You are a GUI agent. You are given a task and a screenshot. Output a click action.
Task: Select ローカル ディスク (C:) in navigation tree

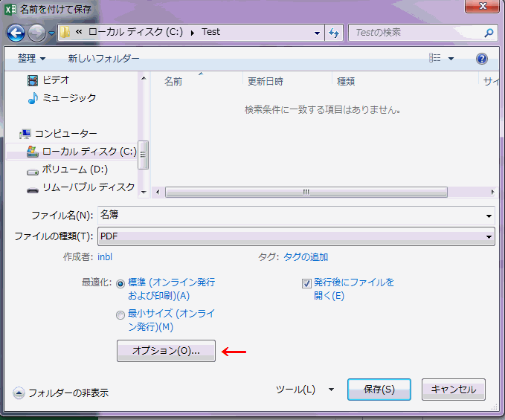click(89, 151)
